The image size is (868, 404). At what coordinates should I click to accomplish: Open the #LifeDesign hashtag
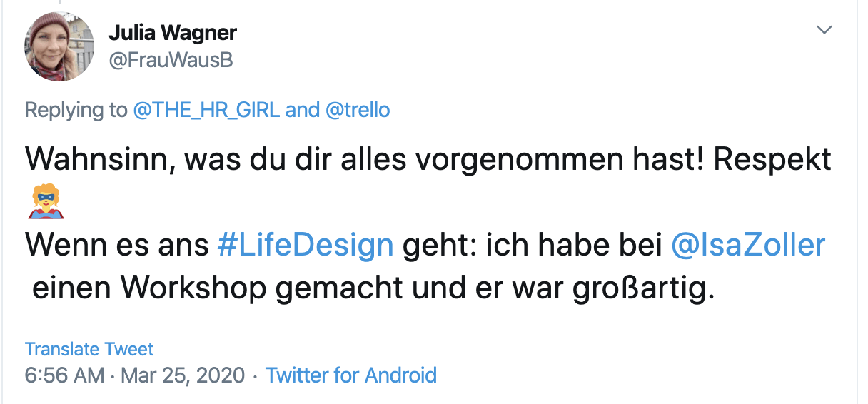[305, 245]
